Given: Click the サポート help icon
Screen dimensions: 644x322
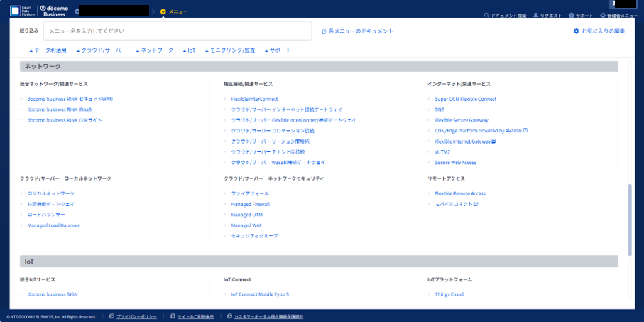Looking at the screenshot, I should [x=572, y=15].
